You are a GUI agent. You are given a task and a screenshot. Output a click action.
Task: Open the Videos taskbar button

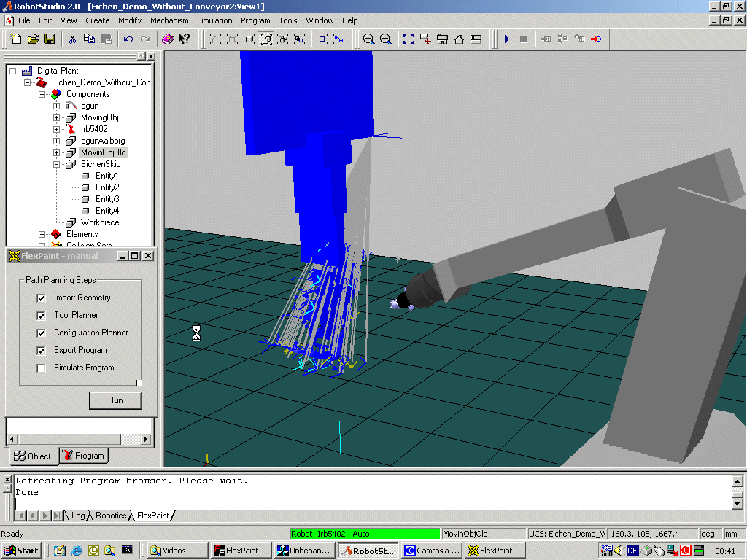tap(177, 551)
